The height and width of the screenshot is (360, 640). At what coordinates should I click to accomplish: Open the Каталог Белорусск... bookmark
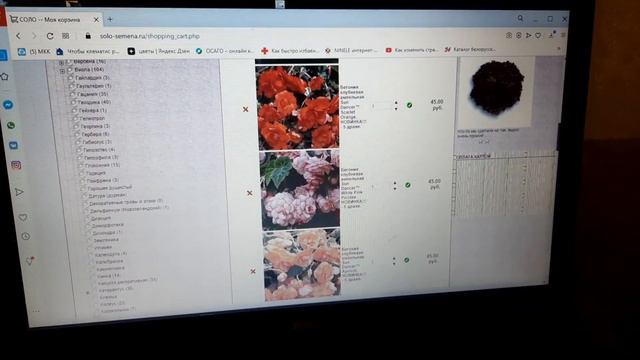(470, 49)
